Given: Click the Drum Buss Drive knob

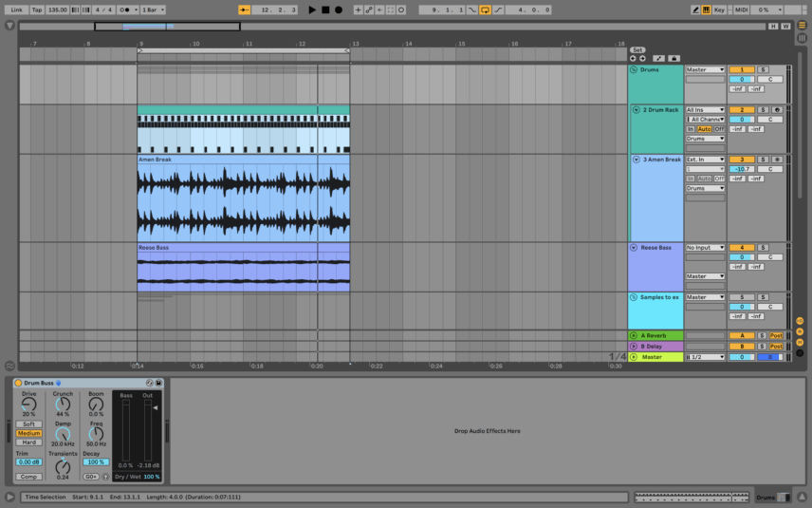Looking at the screenshot, I should pyautogui.click(x=29, y=405).
